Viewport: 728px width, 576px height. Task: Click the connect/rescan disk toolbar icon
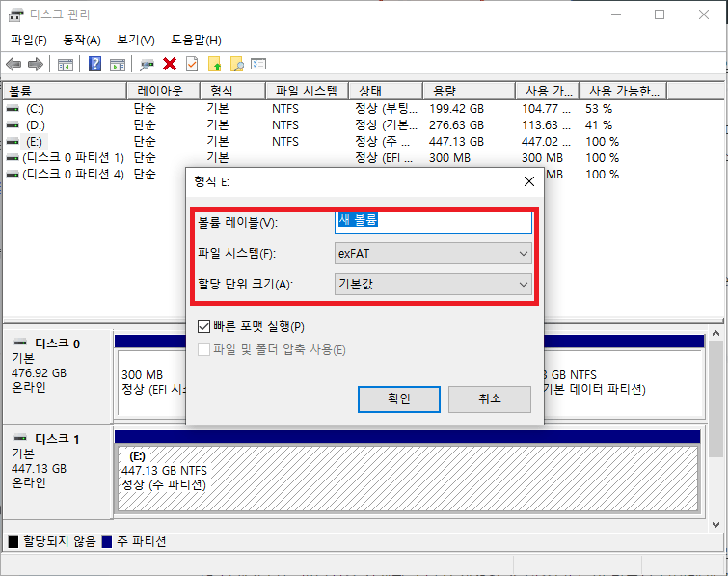coord(148,64)
